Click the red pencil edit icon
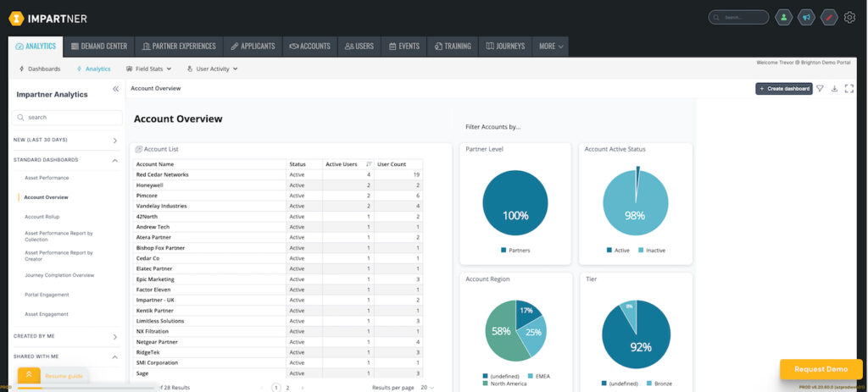868x392 pixels. coord(829,17)
